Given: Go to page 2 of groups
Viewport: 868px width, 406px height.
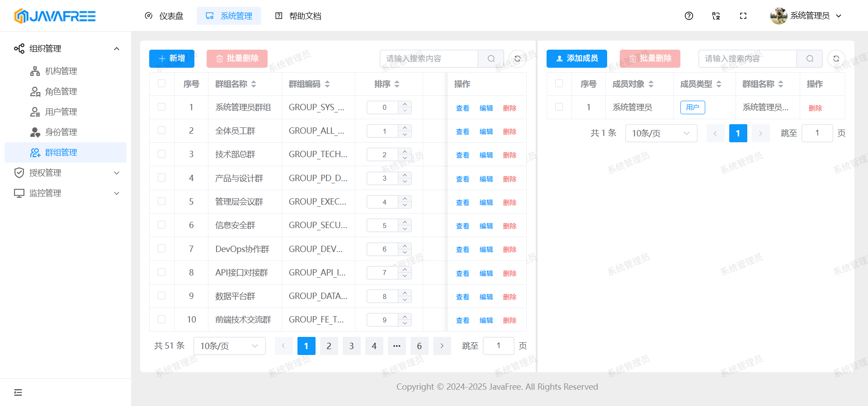Looking at the screenshot, I should click(x=329, y=346).
